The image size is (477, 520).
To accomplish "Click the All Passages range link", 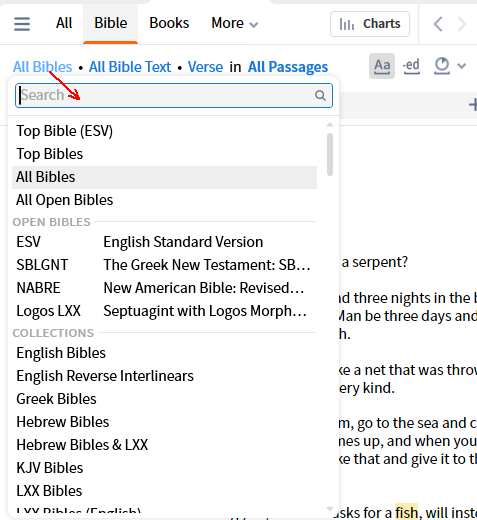I will point(288,67).
